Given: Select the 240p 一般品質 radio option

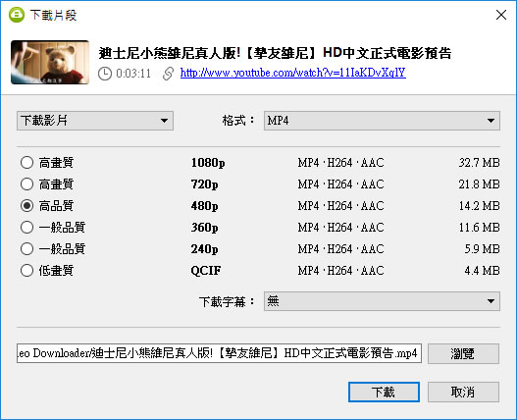Looking at the screenshot, I should pos(26,249).
